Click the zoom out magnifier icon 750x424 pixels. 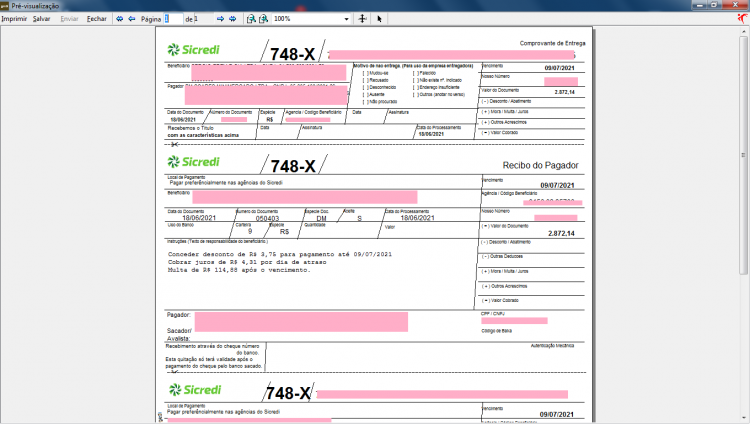click(x=251, y=19)
